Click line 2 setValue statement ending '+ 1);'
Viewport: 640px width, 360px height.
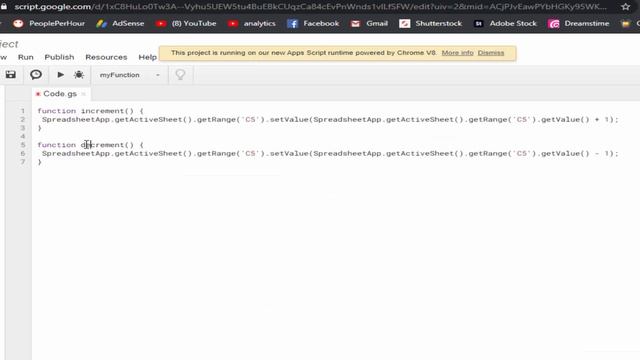[330, 120]
